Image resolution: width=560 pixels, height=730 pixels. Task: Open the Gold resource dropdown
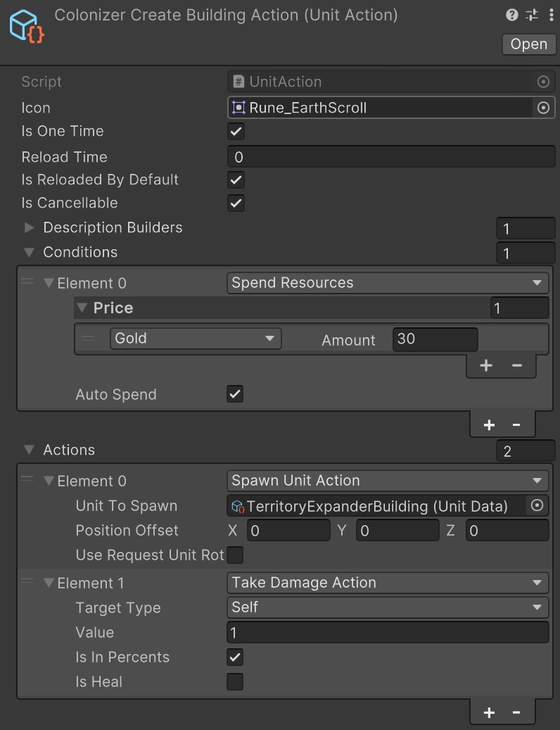click(x=195, y=339)
